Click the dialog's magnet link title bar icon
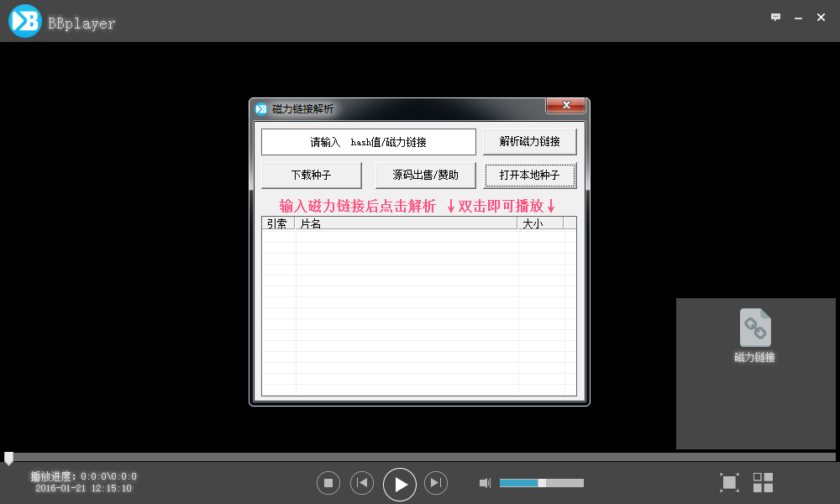840x504 pixels. 260,107
